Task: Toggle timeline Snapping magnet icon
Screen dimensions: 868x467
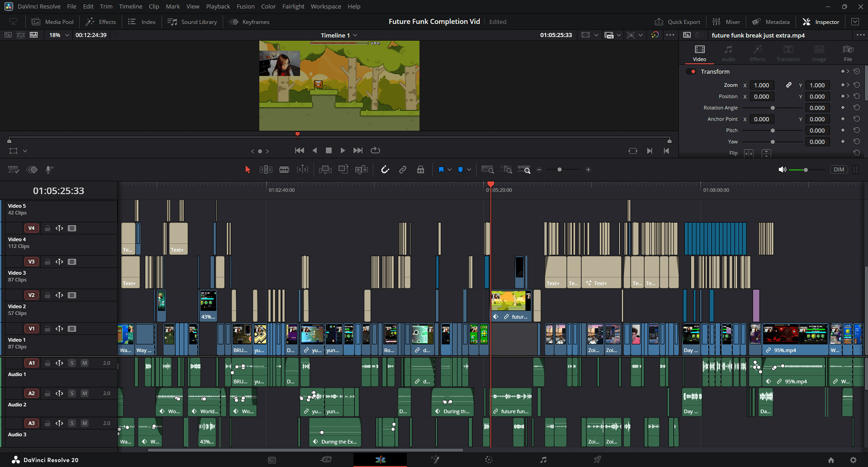Action: click(x=385, y=169)
